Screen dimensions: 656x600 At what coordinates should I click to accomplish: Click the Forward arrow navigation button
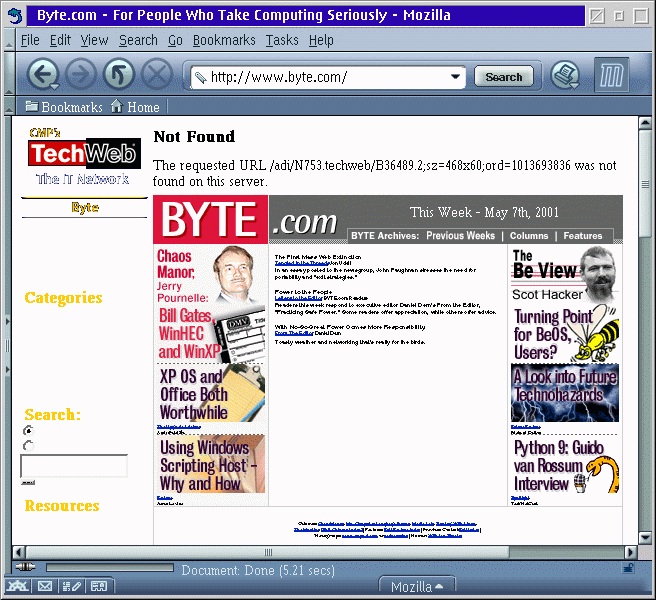tap(81, 74)
